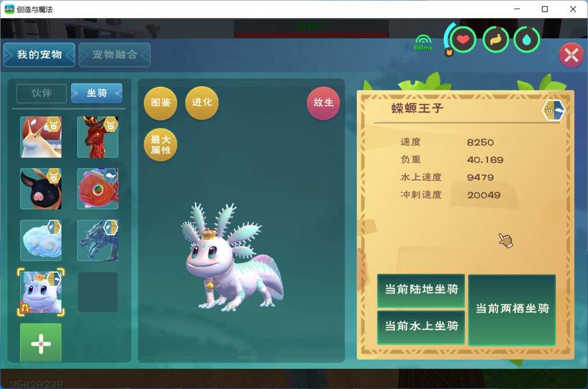
Task: Select the white cloud mount thumbnail
Action: click(41, 240)
